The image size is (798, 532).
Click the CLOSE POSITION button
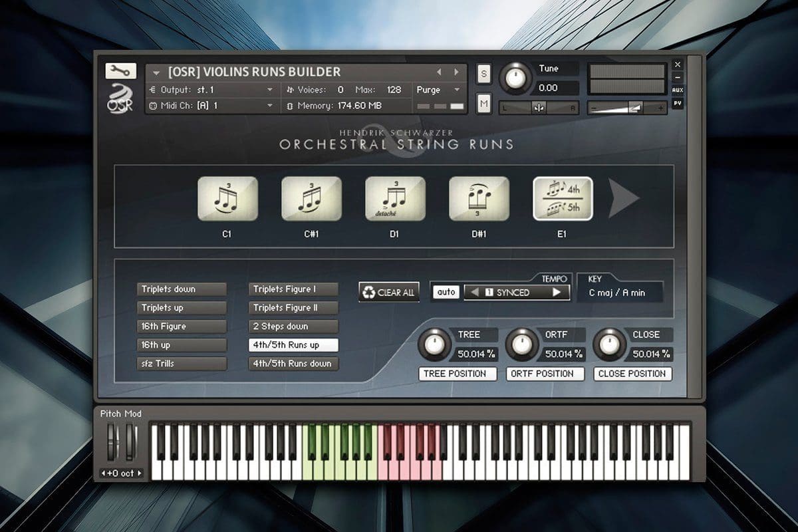click(632, 374)
